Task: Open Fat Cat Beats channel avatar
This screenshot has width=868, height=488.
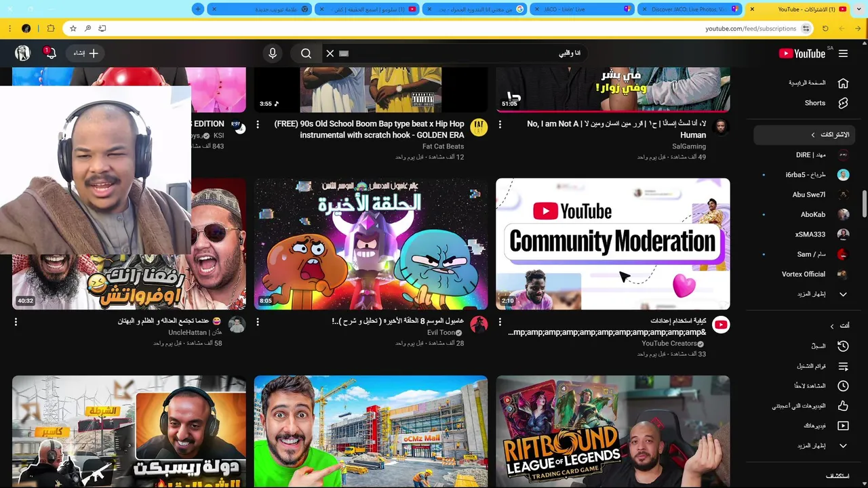Action: tap(479, 127)
